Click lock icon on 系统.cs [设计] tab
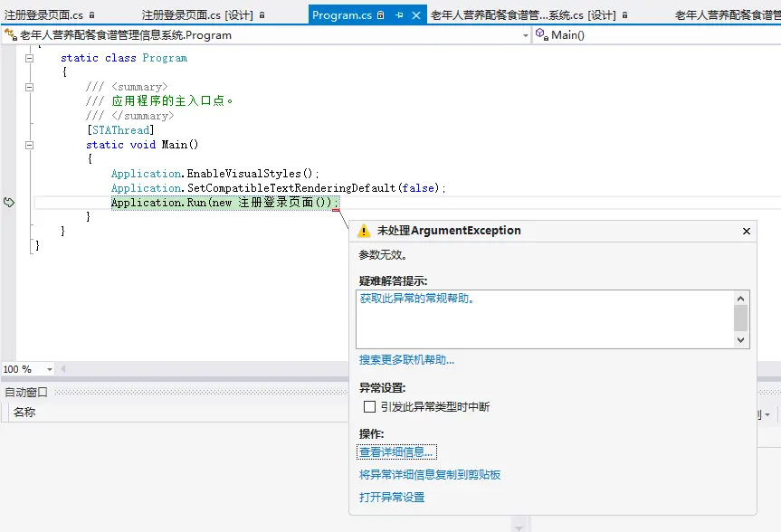Screen dimensions: 781x532 [624, 15]
